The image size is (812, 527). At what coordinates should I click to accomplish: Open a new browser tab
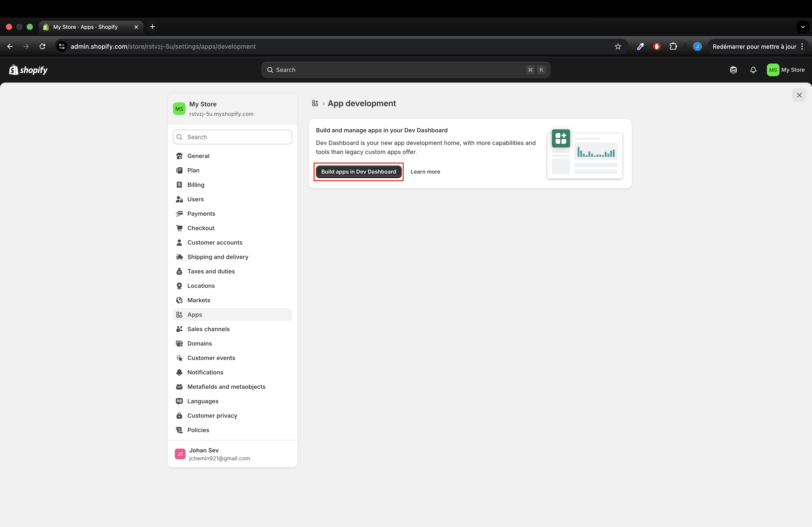click(x=152, y=27)
